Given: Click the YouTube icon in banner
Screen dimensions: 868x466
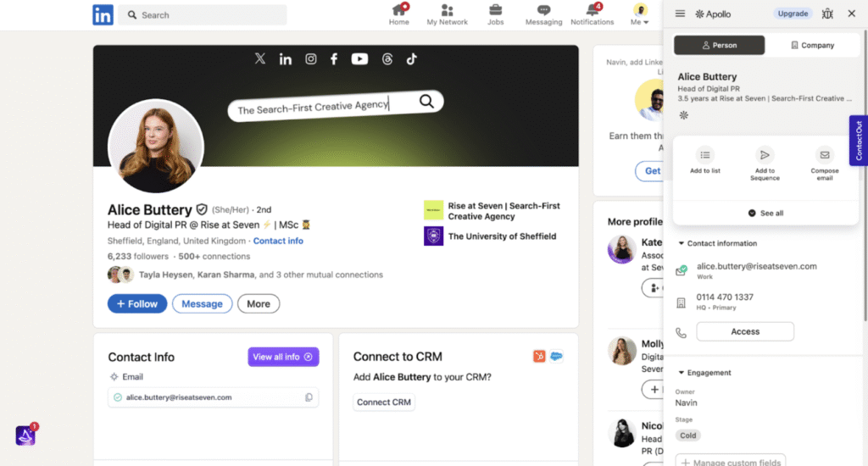Looking at the screenshot, I should tap(359, 58).
